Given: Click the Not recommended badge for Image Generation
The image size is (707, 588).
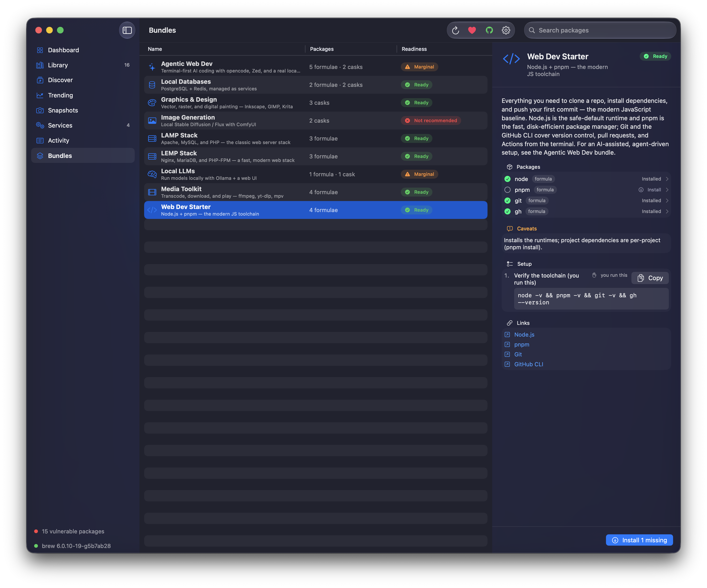Looking at the screenshot, I should pos(431,121).
